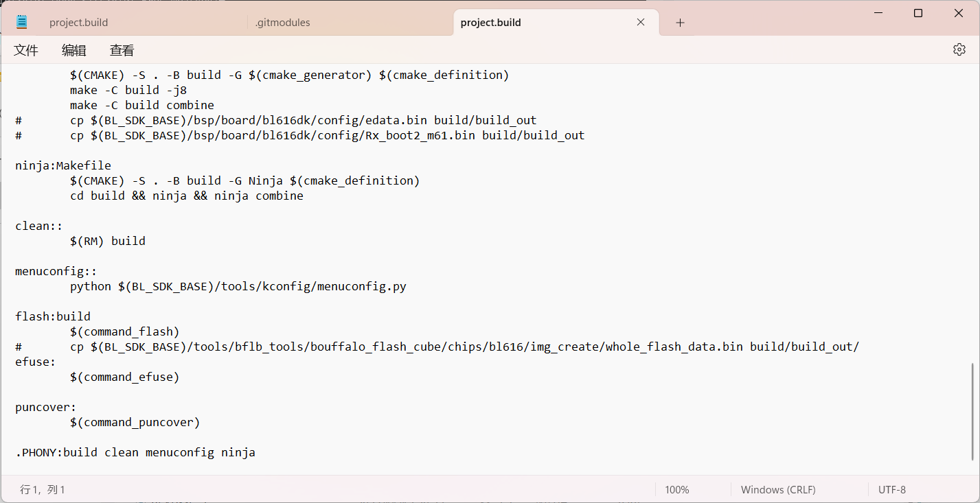Maximize the Notepad window
980x503 pixels.
tap(918, 13)
